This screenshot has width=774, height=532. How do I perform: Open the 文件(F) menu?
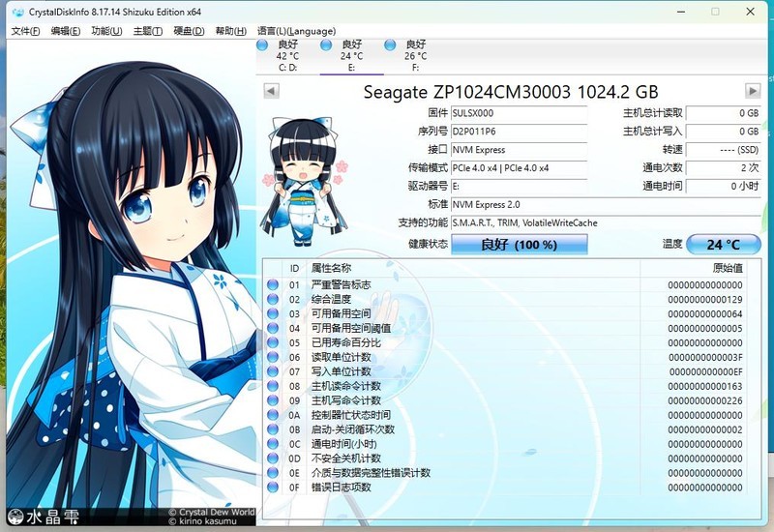point(25,31)
